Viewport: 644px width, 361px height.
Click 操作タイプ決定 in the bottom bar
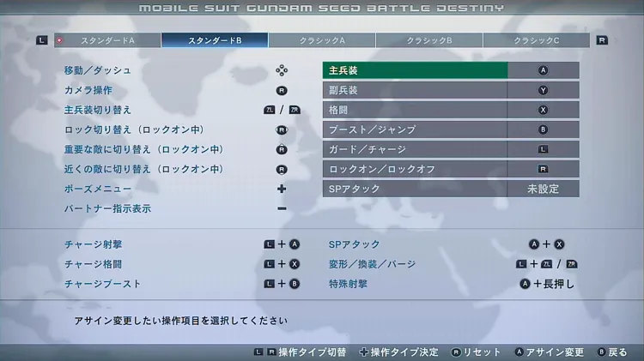point(404,352)
